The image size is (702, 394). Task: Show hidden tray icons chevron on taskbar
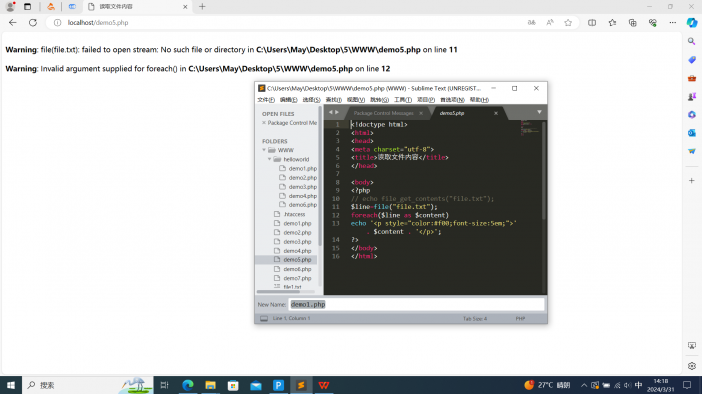coord(584,385)
